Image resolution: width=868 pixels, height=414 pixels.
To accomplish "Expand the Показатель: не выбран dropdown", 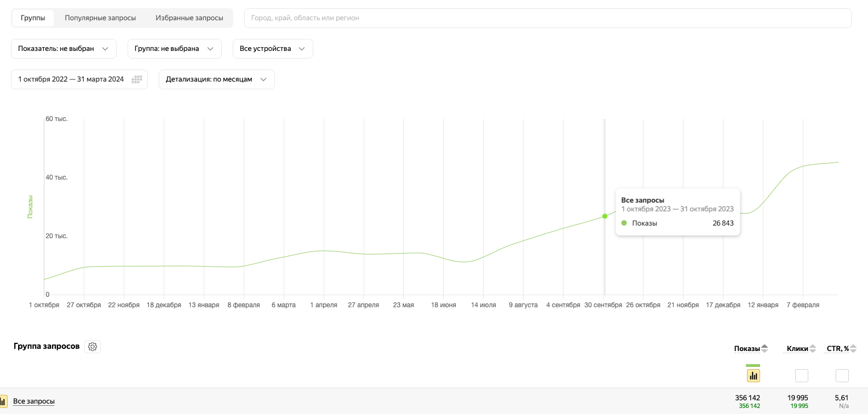I will point(64,49).
